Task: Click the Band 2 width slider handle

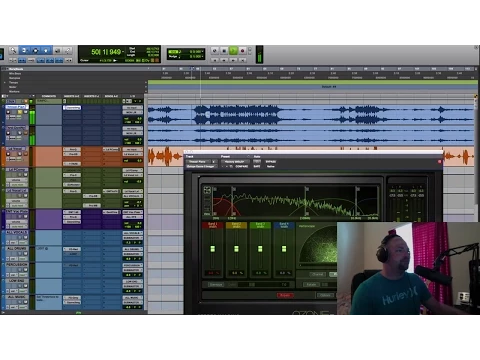Action: click(x=236, y=249)
